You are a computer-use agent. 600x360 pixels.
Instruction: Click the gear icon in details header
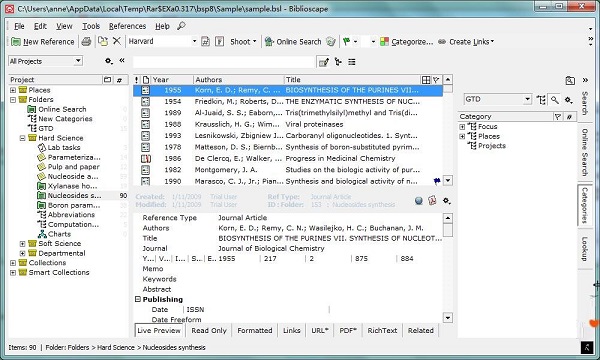click(446, 200)
